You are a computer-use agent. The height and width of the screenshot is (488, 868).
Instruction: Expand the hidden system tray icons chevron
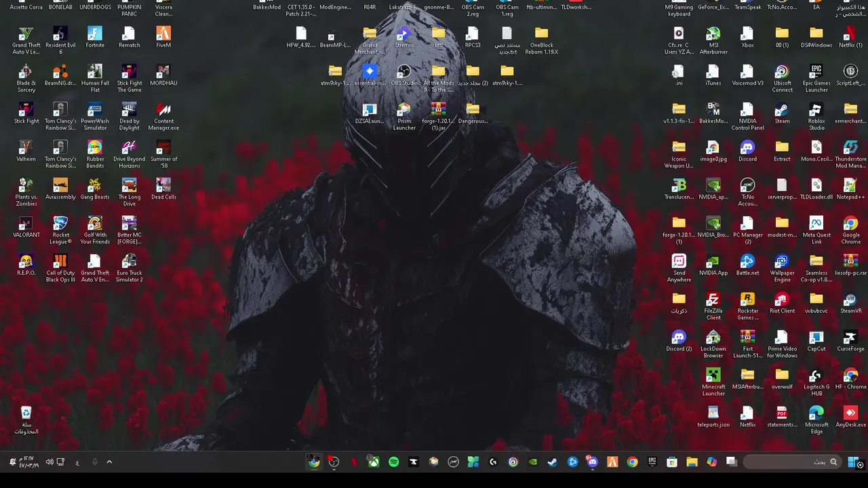click(x=109, y=462)
